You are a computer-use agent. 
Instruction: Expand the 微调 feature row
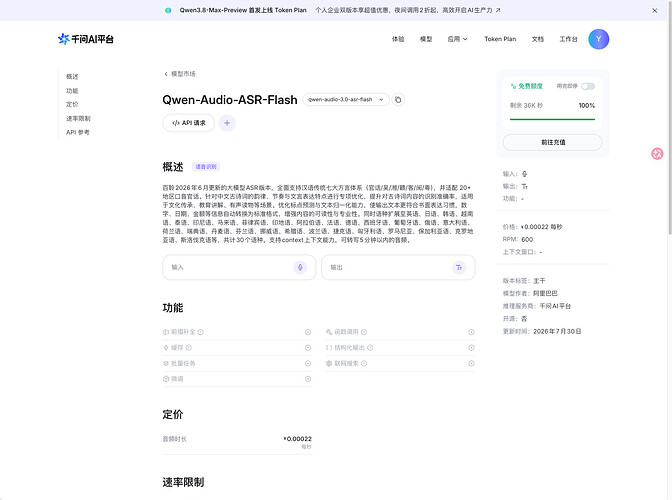pos(308,379)
